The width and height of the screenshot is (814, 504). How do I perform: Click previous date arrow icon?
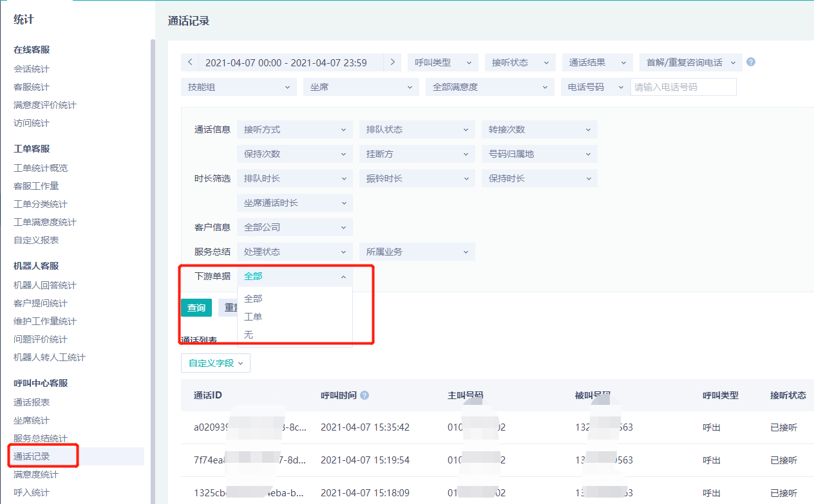click(190, 62)
